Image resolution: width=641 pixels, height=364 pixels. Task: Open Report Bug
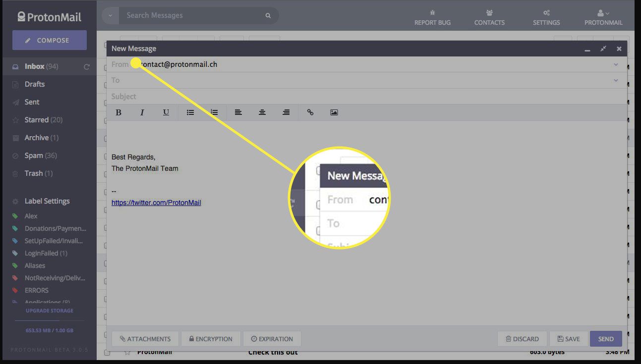(432, 18)
